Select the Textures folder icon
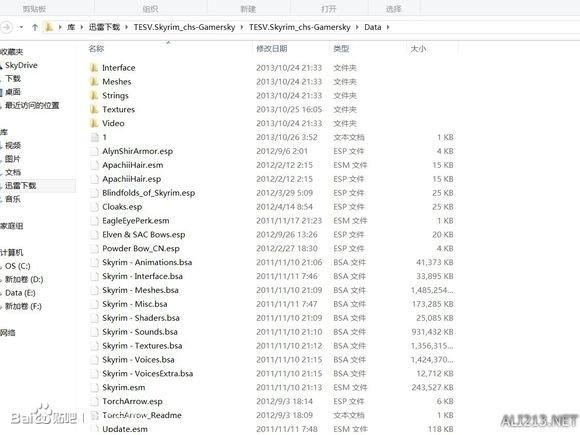This screenshot has width=580, height=435. pos(94,109)
